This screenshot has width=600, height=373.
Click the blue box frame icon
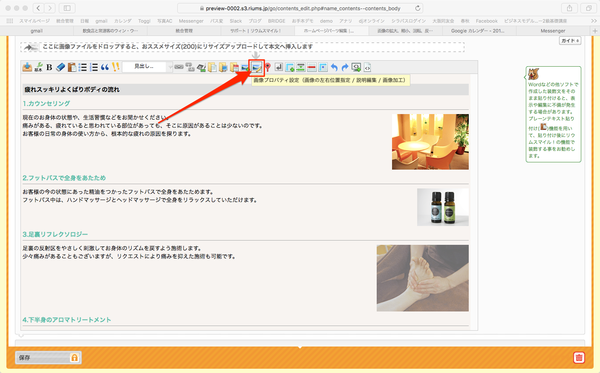tap(323, 67)
